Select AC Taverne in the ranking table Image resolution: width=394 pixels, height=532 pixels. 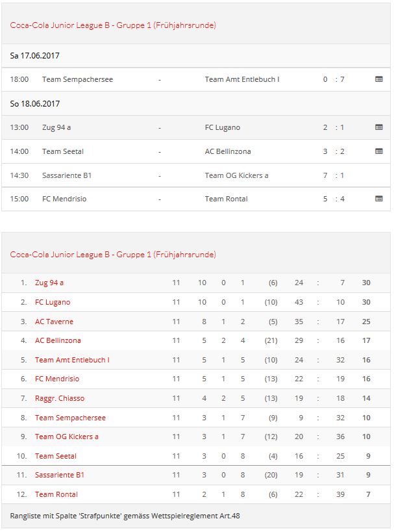pyautogui.click(x=54, y=322)
